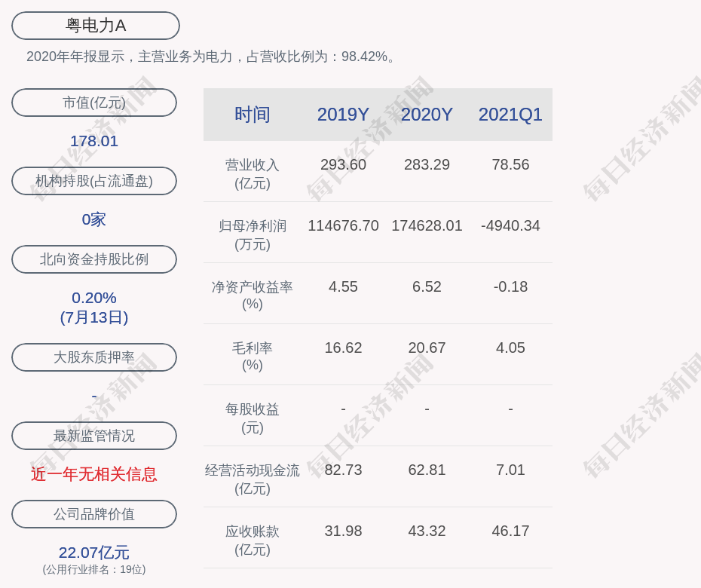Click the 178.01 market value figure
701x588 pixels.
coord(94,141)
